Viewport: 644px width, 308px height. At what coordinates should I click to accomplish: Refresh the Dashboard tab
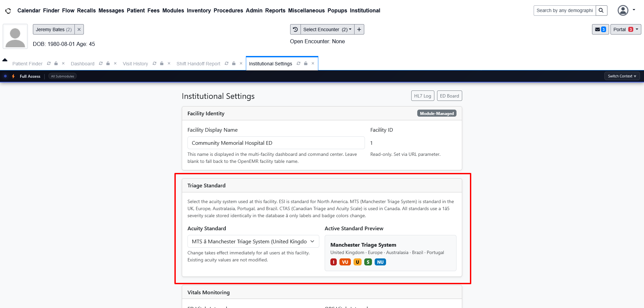101,63
